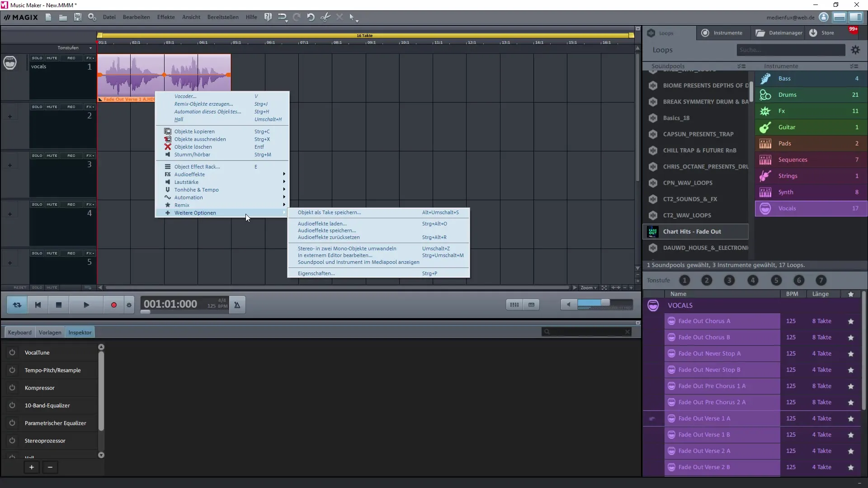Open FX dropdown on vocals track
This screenshot has height=488, width=868.
click(90, 58)
